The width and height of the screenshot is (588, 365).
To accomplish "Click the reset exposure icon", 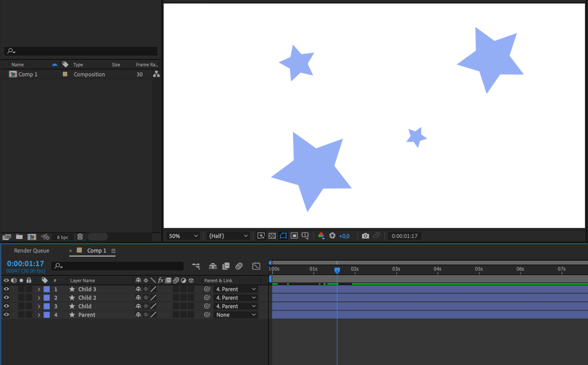I will [x=332, y=236].
